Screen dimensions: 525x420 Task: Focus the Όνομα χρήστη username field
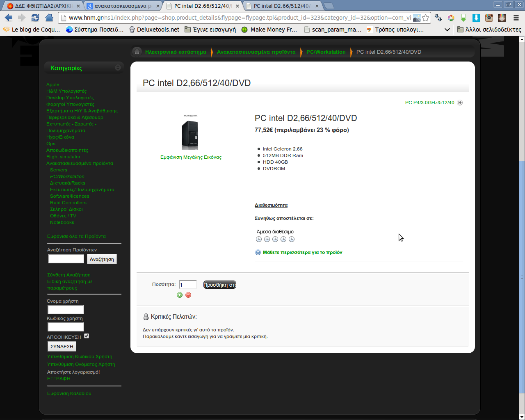click(x=66, y=310)
